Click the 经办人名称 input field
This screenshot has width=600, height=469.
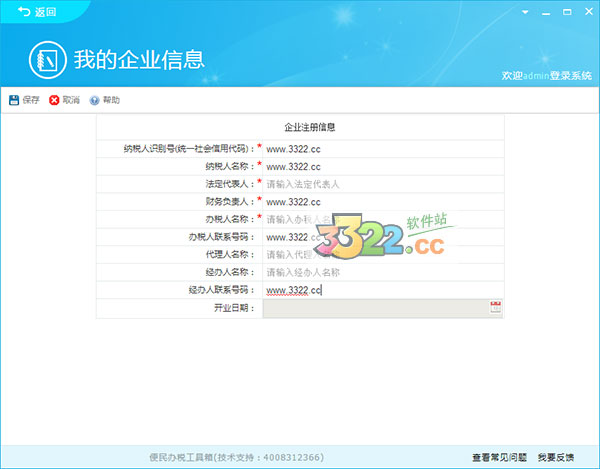(383, 272)
